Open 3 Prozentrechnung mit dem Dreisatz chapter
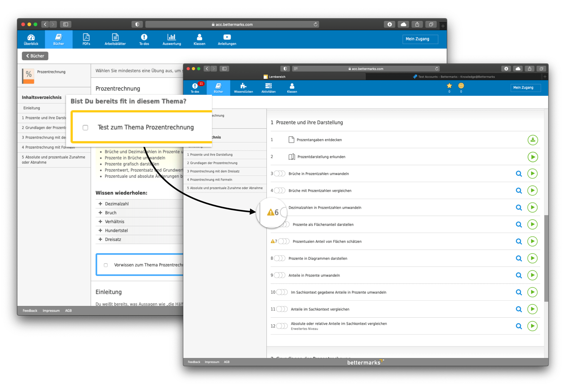The height and width of the screenshot is (392, 563). [x=213, y=171]
